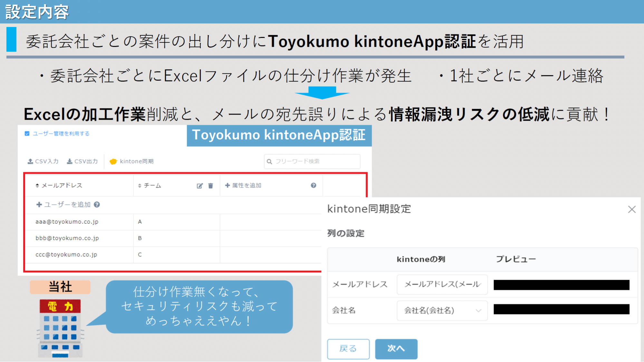Click the プレビュー header
The image size is (644, 362).
(x=516, y=259)
